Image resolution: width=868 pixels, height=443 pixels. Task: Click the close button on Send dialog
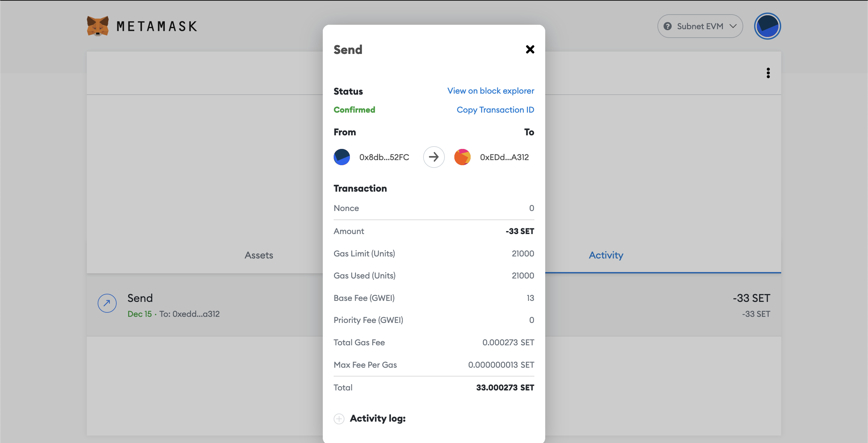[530, 49]
